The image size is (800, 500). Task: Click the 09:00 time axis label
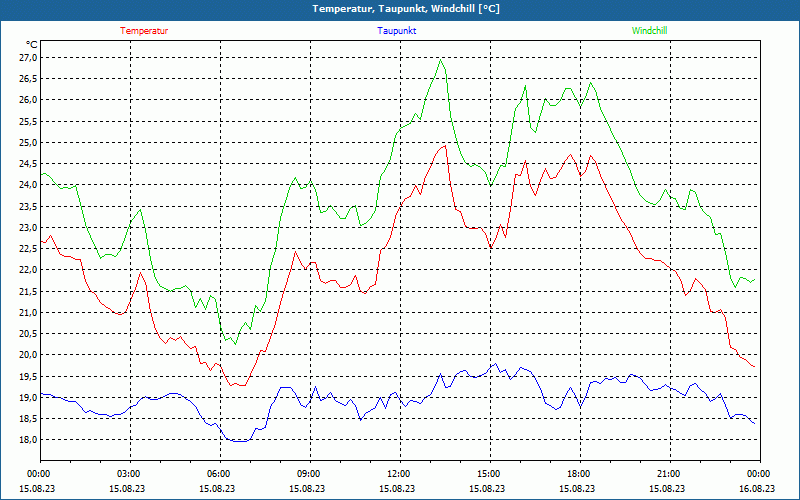pos(309,474)
